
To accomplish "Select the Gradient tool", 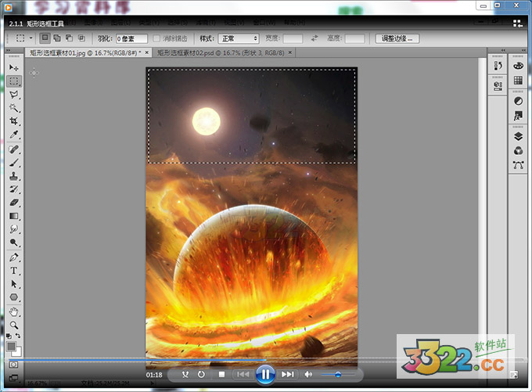I will tap(14, 216).
